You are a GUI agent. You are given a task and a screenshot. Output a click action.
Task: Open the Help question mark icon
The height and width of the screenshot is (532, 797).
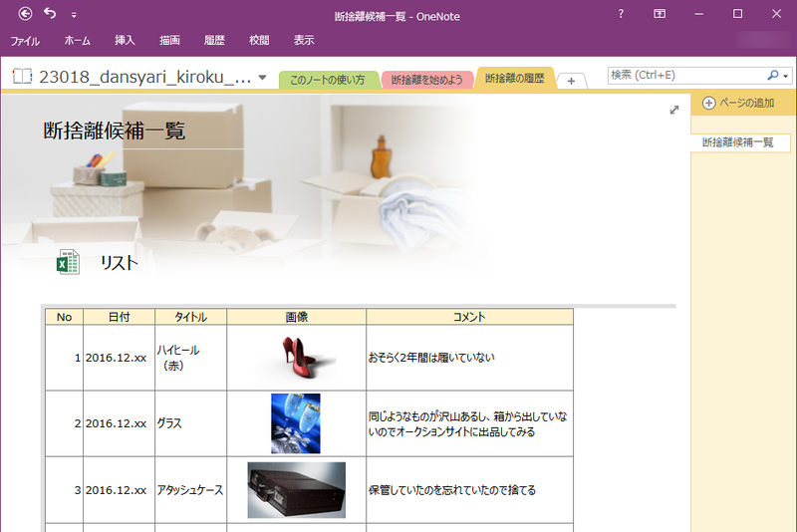[621, 14]
